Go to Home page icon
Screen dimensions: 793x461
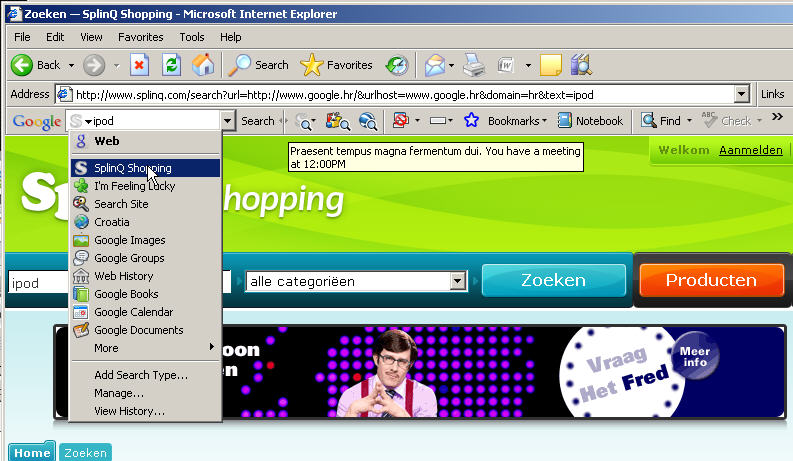click(203, 65)
